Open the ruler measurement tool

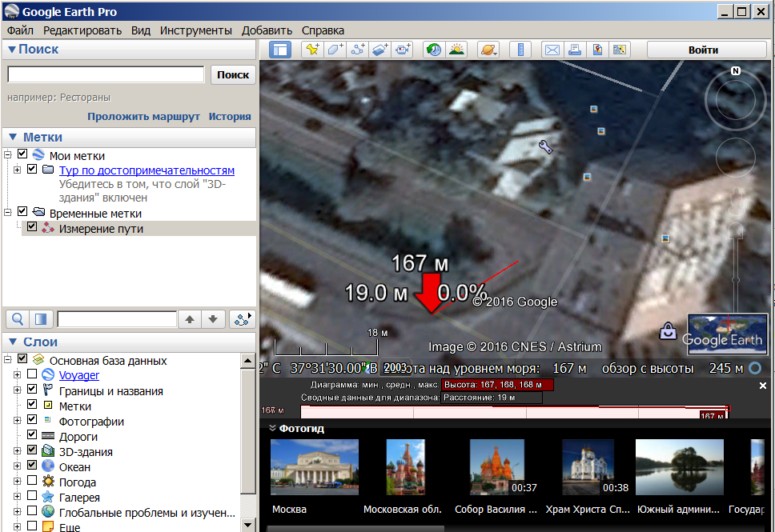tap(520, 50)
